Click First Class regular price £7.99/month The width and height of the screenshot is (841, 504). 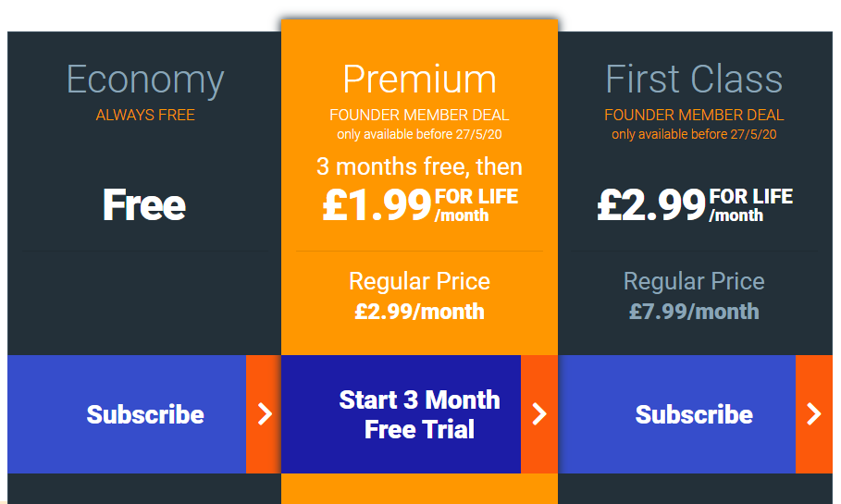[694, 312]
